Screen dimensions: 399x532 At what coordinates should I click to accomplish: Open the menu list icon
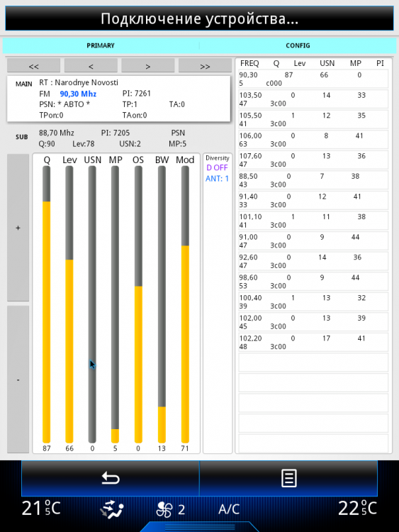click(x=289, y=478)
